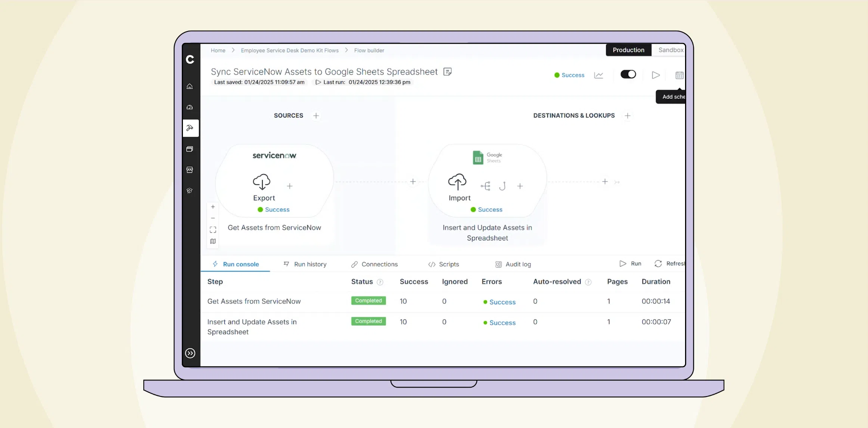868x428 pixels.
Task: Click the Get Assets from ServiceNow canvas label
Action: [274, 228]
